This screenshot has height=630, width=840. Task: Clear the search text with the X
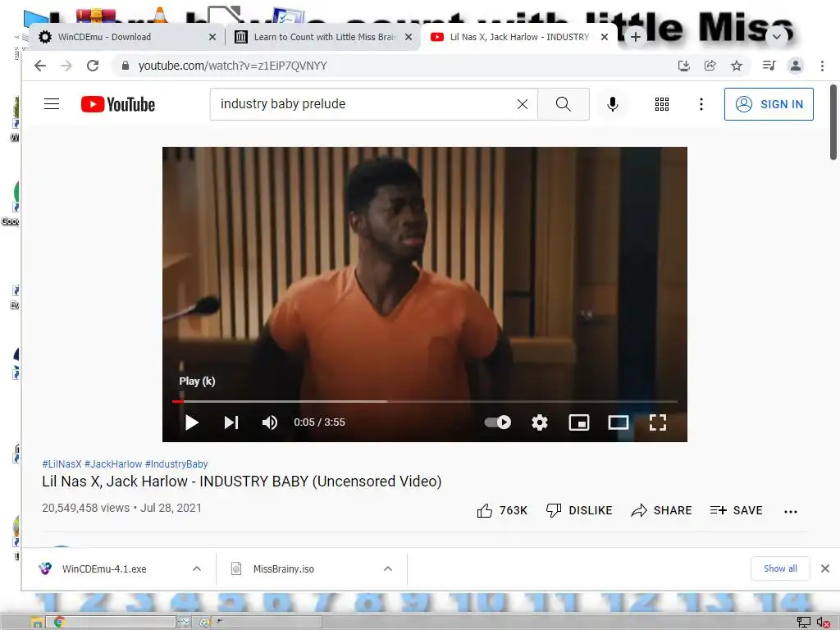523,104
